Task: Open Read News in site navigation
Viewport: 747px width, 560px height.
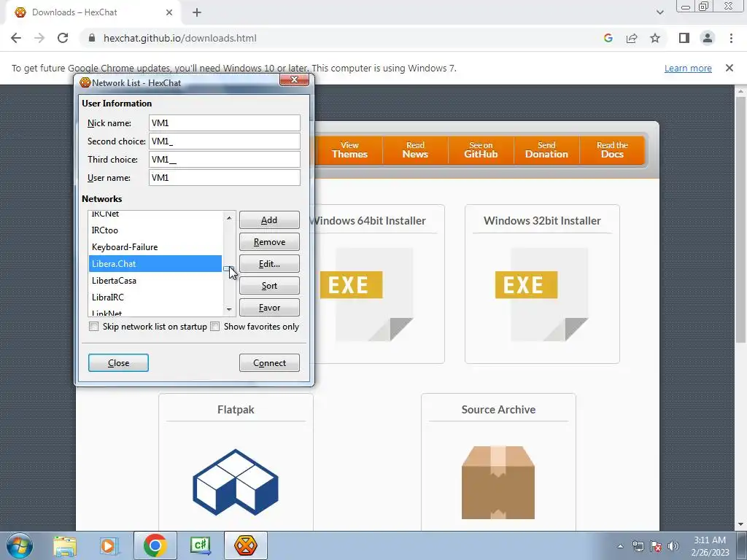Action: (415, 150)
